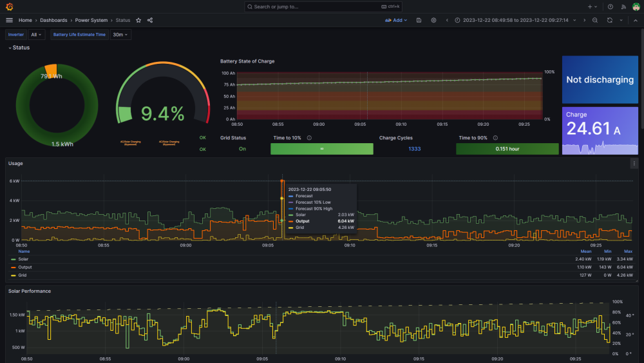Click the Status breadcrumb
The width and height of the screenshot is (644, 363).
(x=123, y=20)
